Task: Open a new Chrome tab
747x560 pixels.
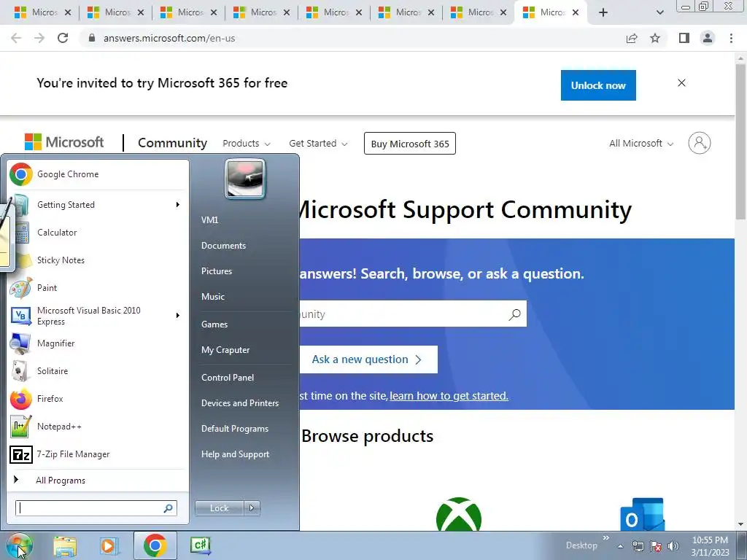Action: coord(603,13)
